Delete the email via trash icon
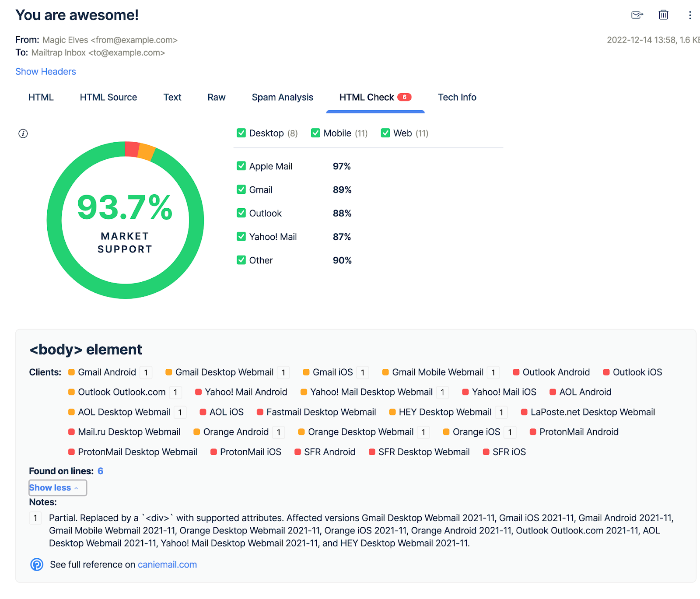Viewport: 700px width, 599px height. pos(663,15)
